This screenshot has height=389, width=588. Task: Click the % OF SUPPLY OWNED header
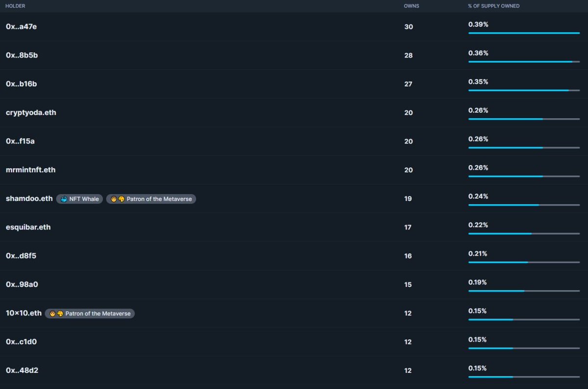tap(494, 6)
